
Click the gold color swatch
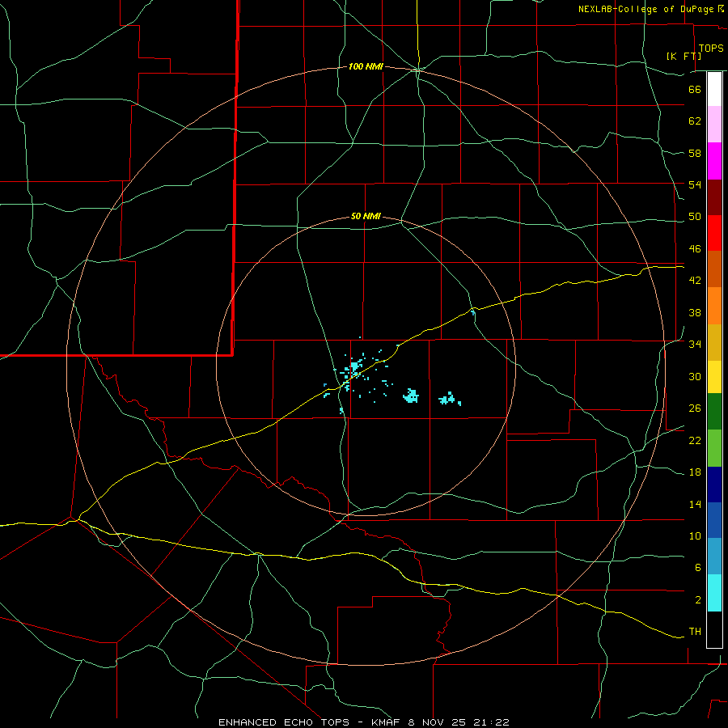click(x=714, y=343)
